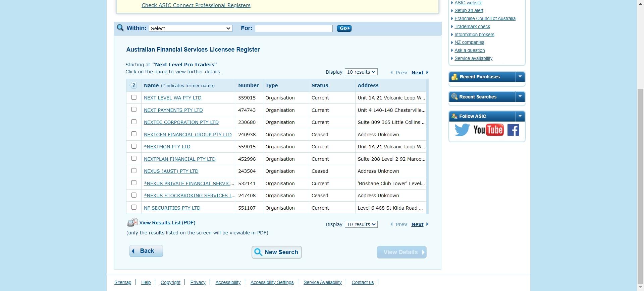Collapse the Follow ASIC panel arrow

520,116
